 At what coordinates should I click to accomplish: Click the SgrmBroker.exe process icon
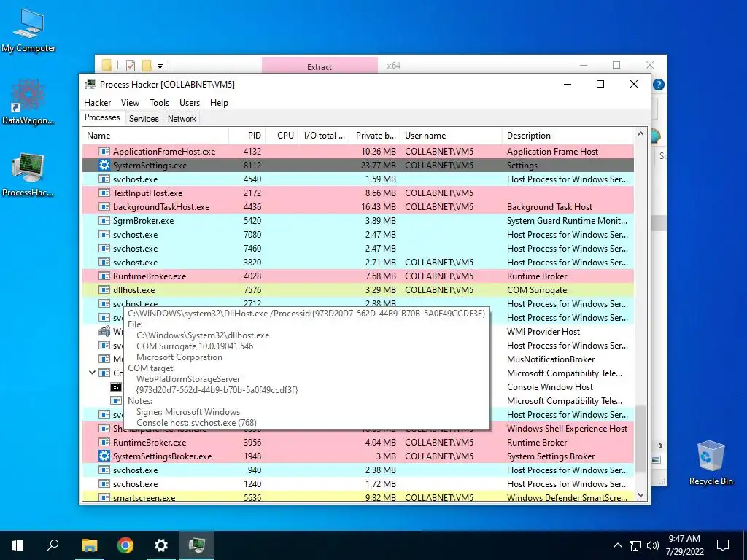(x=104, y=220)
